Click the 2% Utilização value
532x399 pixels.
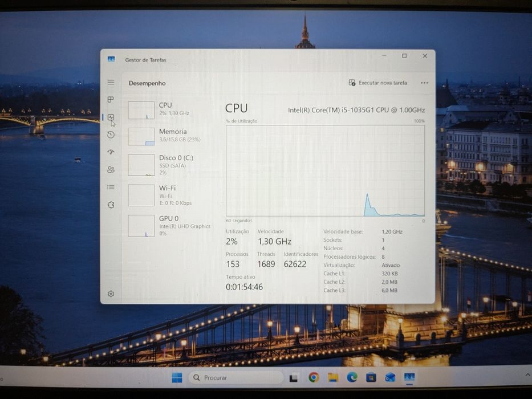(232, 242)
